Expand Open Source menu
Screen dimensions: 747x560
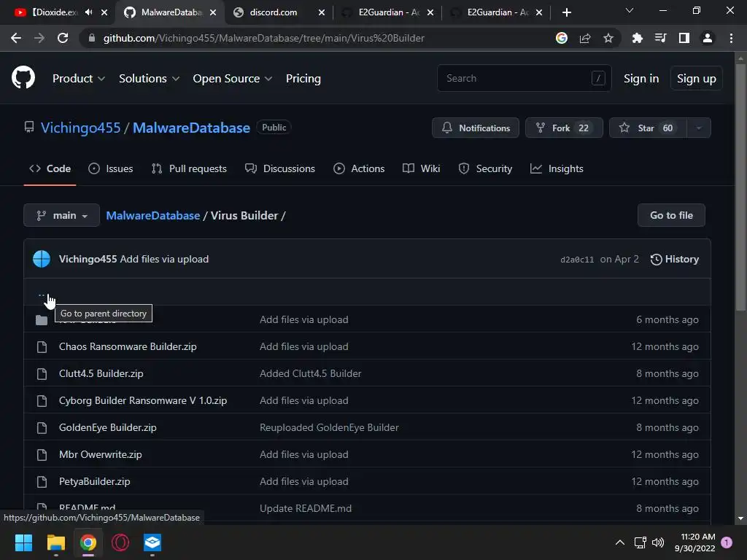(233, 79)
